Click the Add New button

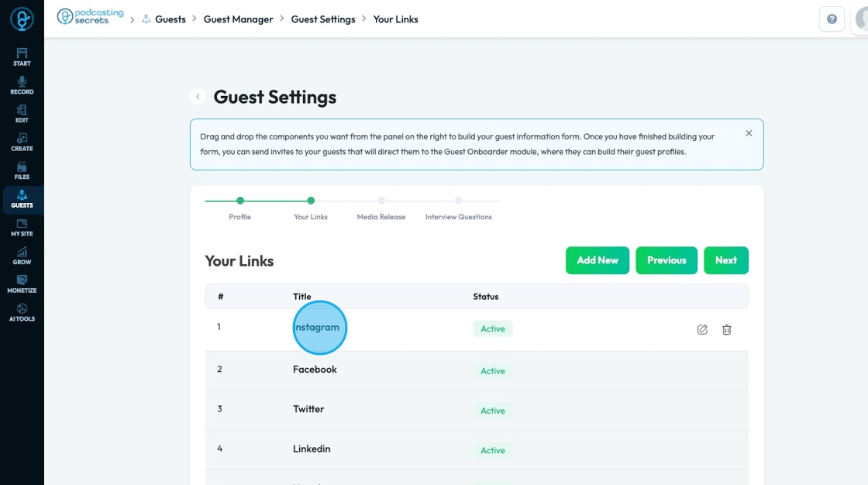click(x=597, y=260)
